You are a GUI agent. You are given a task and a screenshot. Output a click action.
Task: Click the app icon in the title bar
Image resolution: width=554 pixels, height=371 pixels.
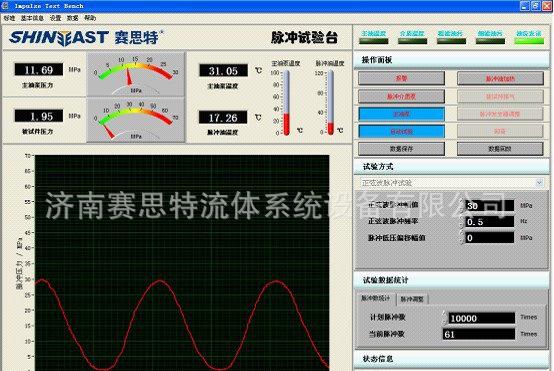[5, 5]
